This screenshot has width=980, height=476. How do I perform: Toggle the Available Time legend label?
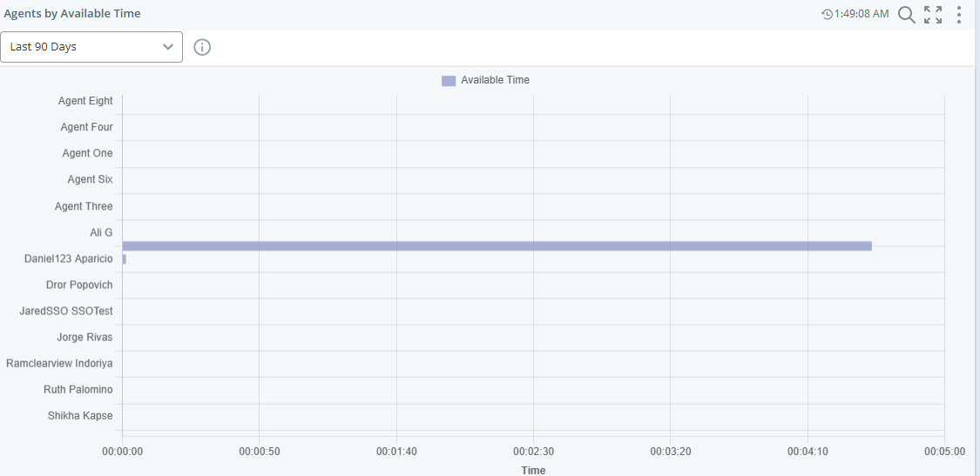tap(495, 80)
